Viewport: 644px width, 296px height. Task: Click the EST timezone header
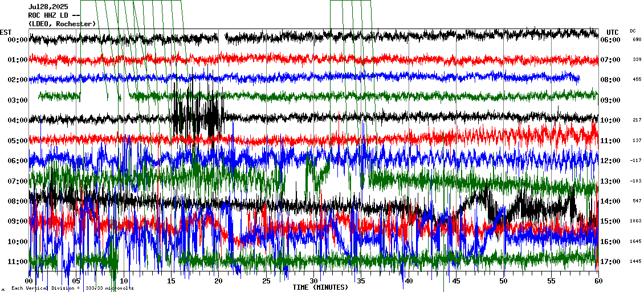pos(6,32)
